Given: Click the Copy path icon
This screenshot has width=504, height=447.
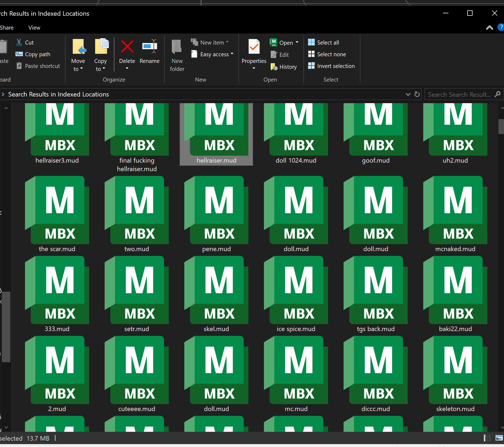Looking at the screenshot, I should pyautogui.click(x=19, y=54).
